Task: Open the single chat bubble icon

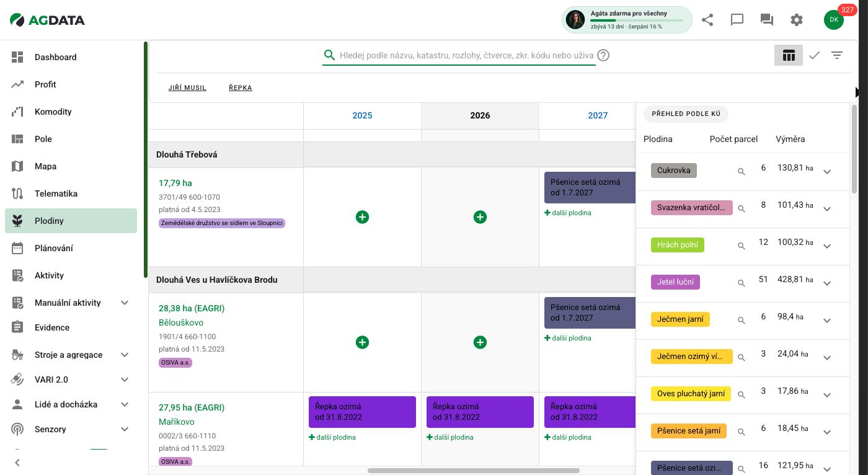Action: point(737,20)
